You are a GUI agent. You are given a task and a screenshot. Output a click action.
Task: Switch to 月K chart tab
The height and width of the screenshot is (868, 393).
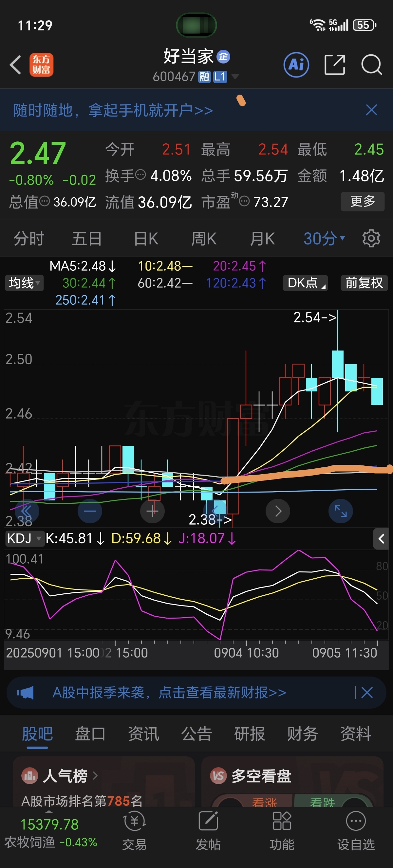click(262, 239)
